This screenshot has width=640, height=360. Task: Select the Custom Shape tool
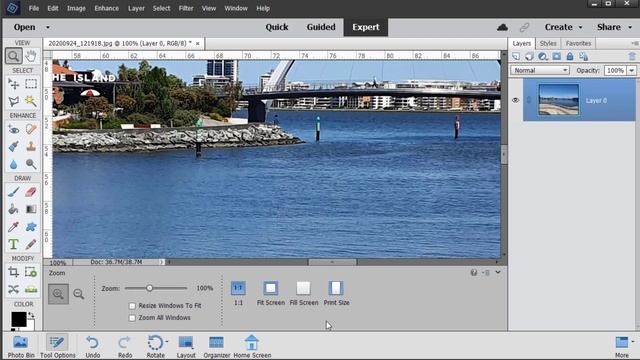[x=31, y=227]
